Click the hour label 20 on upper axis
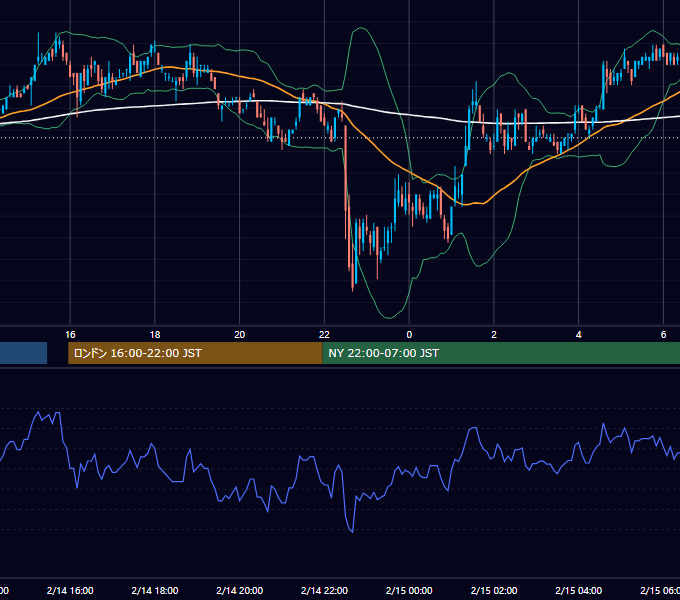This screenshot has height=600, width=680. (x=239, y=334)
